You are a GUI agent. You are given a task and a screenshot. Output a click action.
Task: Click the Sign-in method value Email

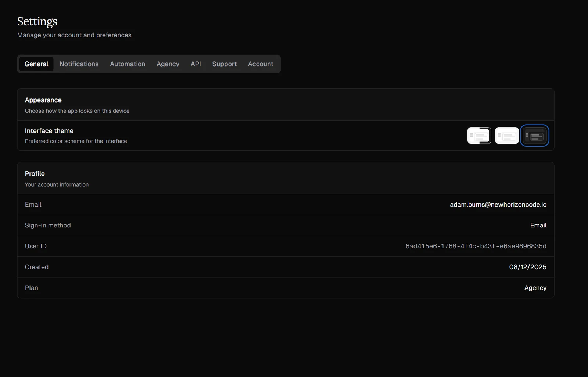click(538, 225)
